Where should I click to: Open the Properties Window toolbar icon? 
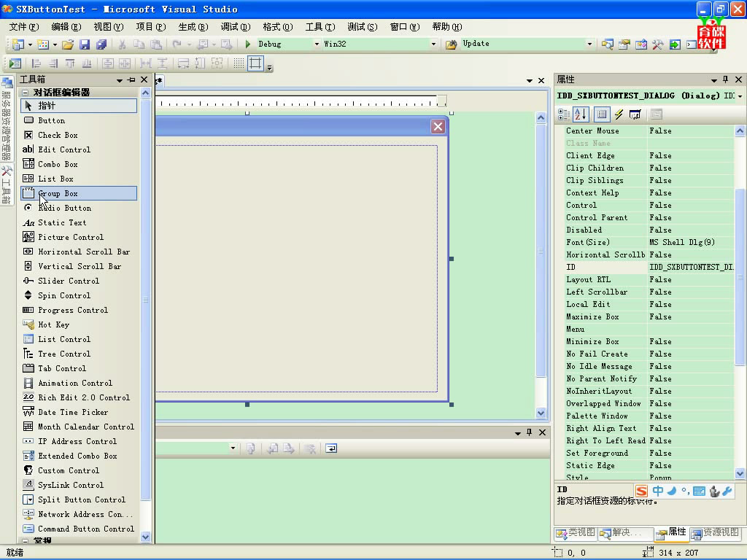point(624,44)
